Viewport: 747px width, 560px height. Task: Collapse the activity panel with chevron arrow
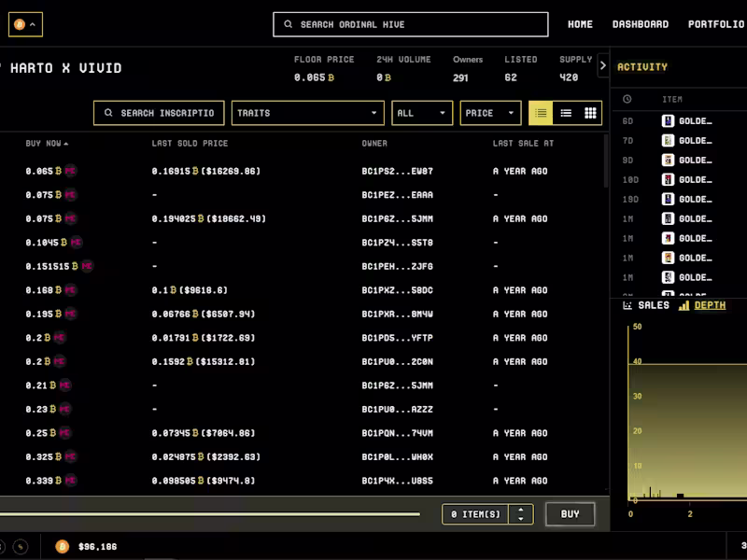pyautogui.click(x=602, y=65)
